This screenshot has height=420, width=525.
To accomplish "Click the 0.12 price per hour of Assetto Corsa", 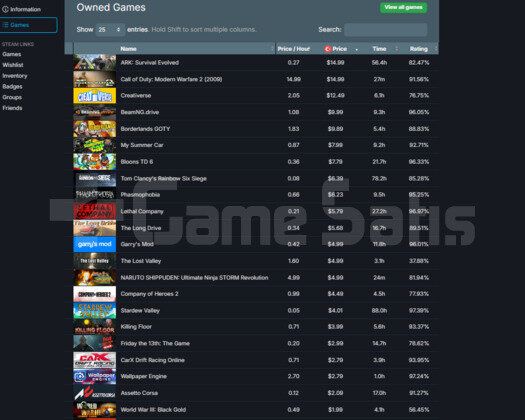I will pyautogui.click(x=294, y=393).
